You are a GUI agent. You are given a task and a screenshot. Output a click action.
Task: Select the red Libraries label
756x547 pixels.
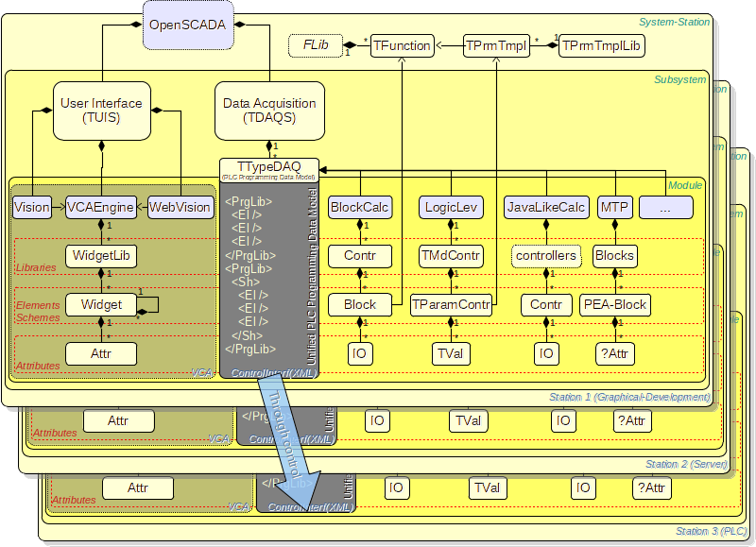click(36, 267)
